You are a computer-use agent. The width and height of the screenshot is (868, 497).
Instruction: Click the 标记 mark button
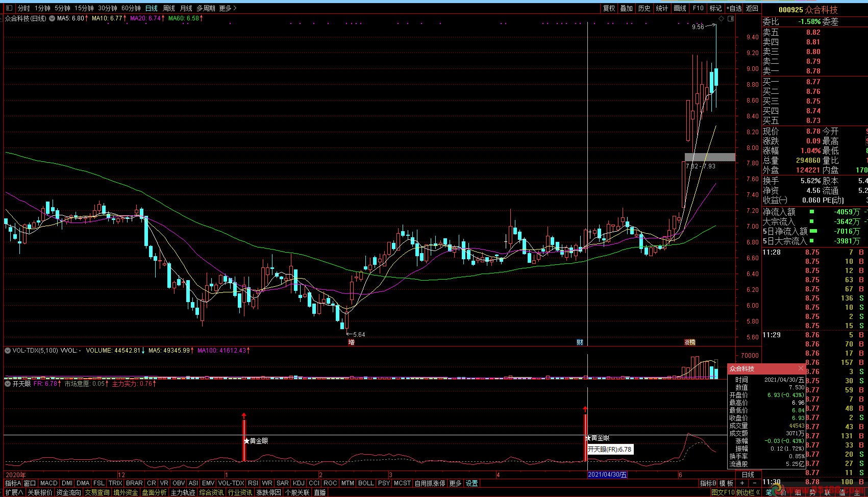pos(715,8)
